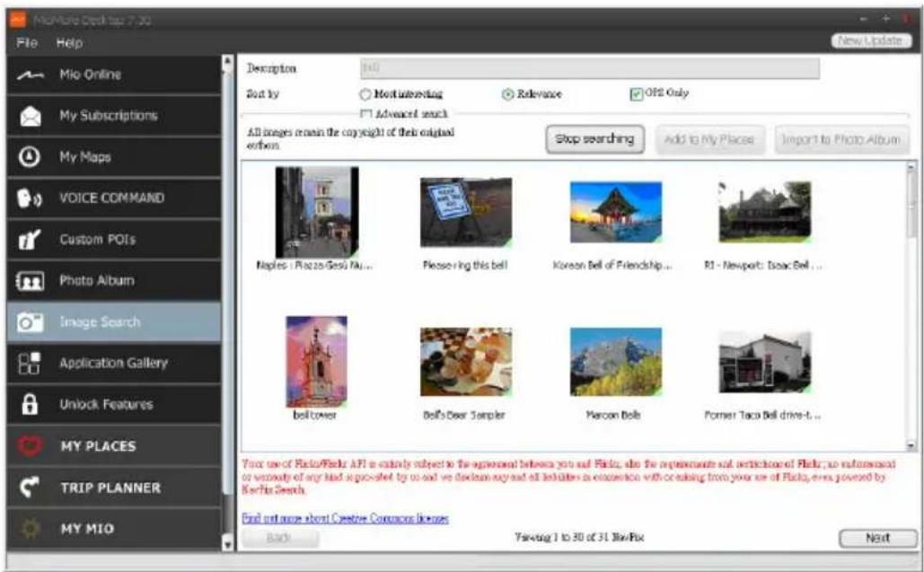Viewport: 924px width, 572px height.
Task: Enable the Advanced search checkbox
Action: (x=366, y=114)
